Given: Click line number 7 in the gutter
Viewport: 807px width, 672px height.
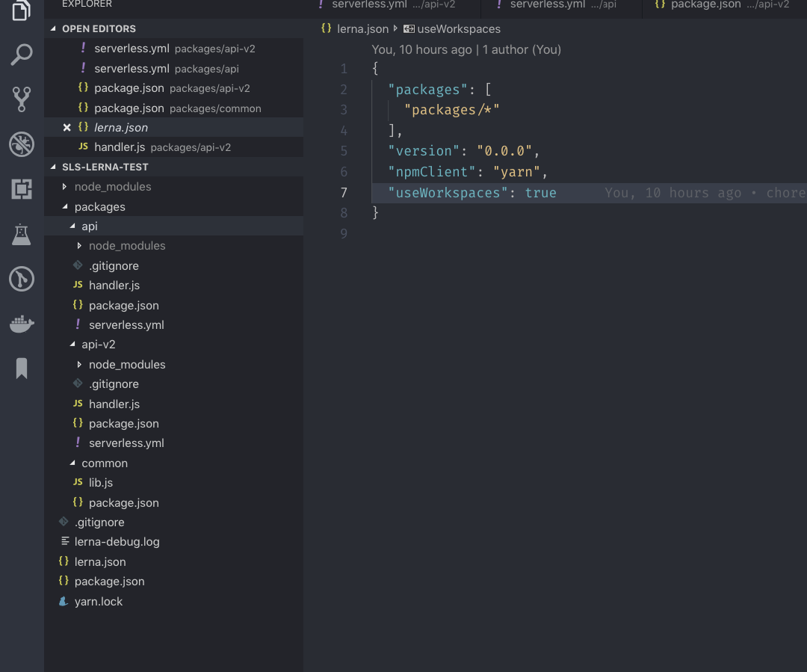Looking at the screenshot, I should [344, 193].
